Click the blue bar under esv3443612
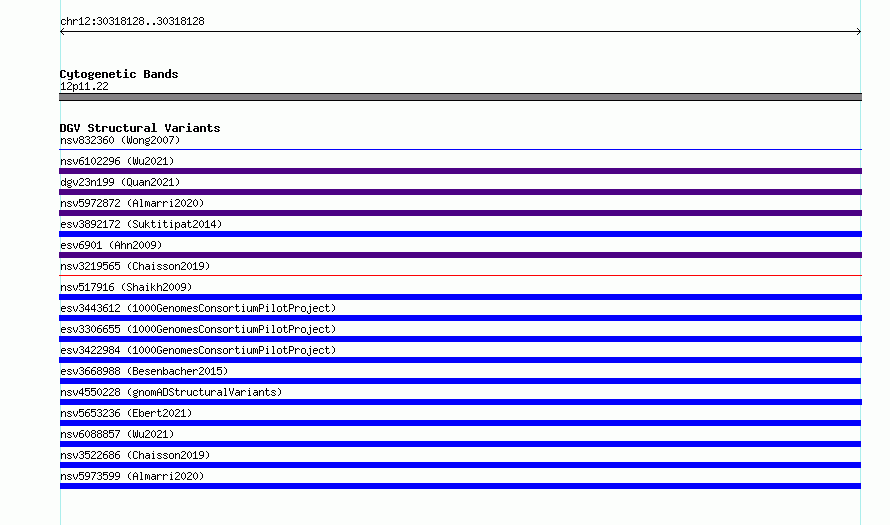890x525 pixels. click(x=460, y=318)
